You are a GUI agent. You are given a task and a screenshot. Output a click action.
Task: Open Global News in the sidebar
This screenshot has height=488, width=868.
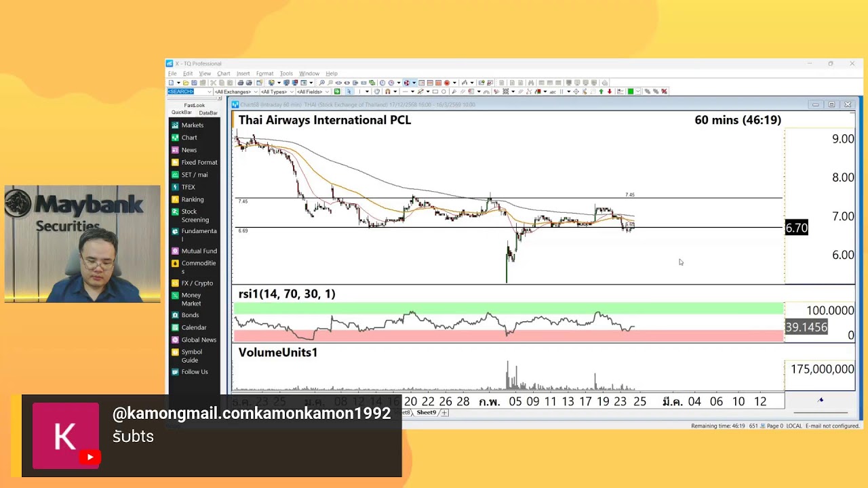199,340
